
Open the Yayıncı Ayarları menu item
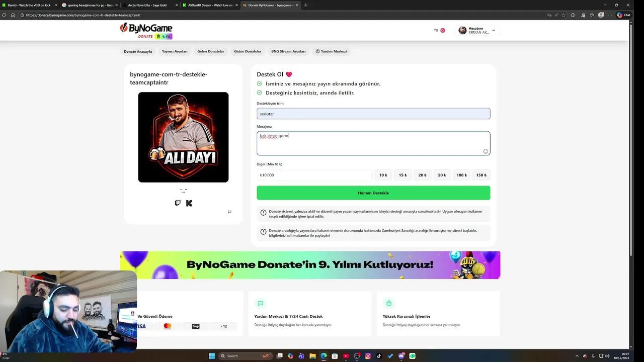pos(175,51)
